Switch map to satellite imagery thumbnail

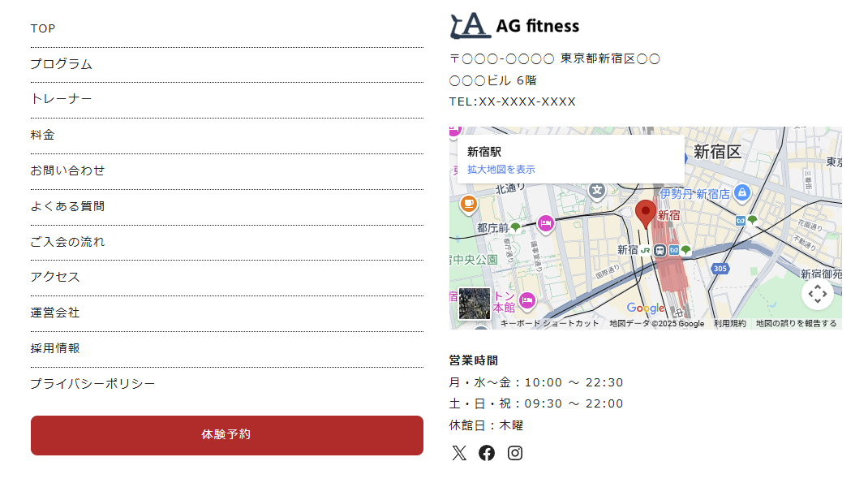(475, 304)
